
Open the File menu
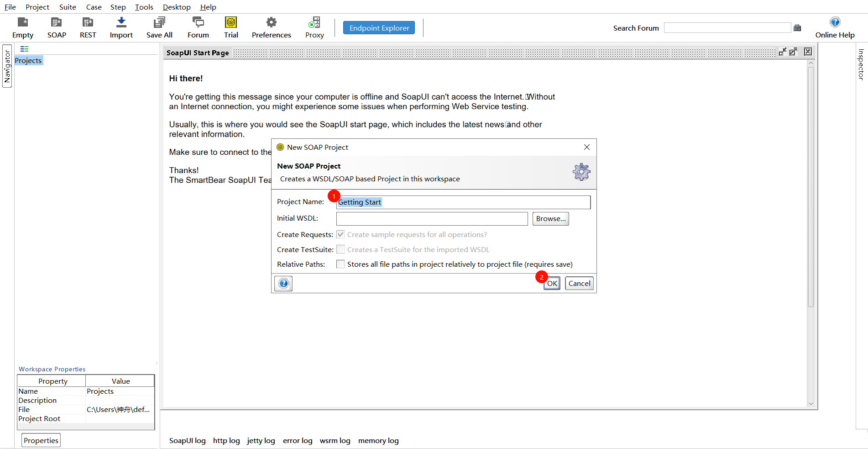[x=10, y=7]
